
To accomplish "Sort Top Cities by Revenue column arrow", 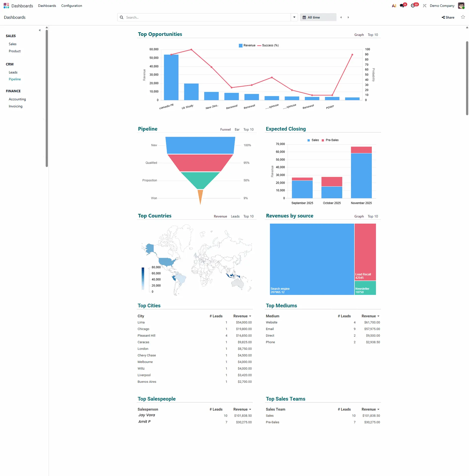I will click(x=250, y=316).
